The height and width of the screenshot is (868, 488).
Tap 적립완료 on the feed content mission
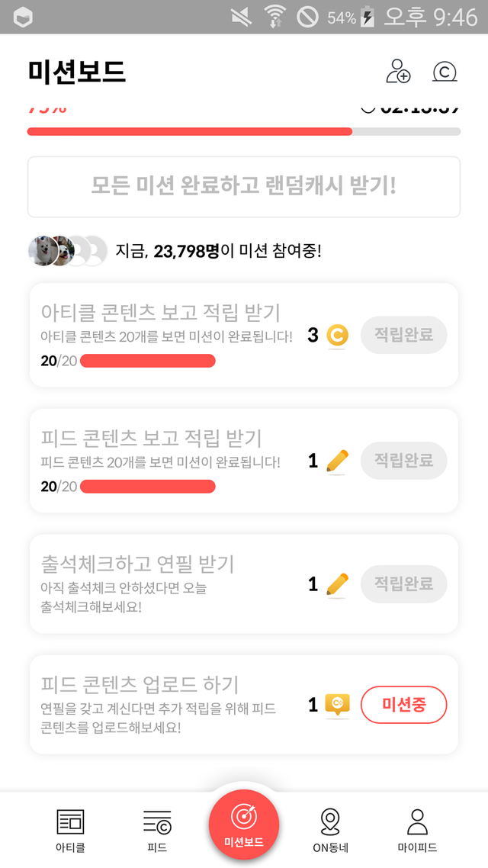point(403,461)
